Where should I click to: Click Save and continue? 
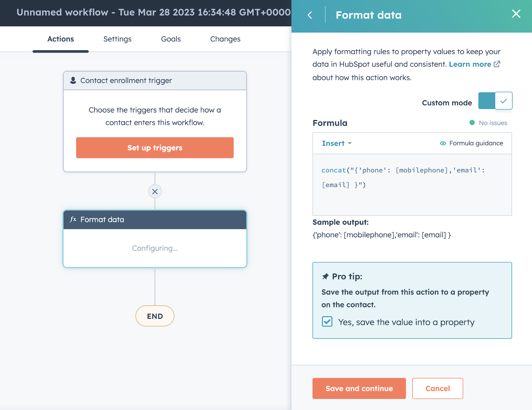359,388
